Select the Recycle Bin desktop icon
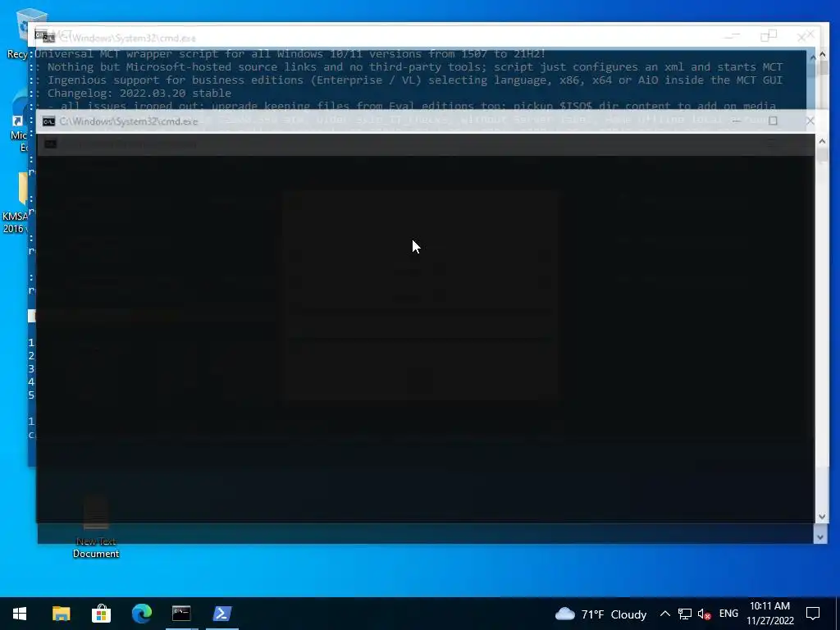The height and width of the screenshot is (630, 840). (x=17, y=33)
